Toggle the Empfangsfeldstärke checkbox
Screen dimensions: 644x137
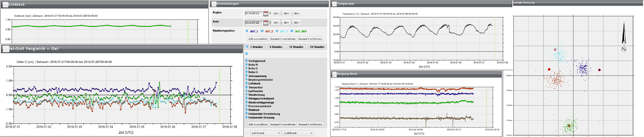tap(246, 79)
